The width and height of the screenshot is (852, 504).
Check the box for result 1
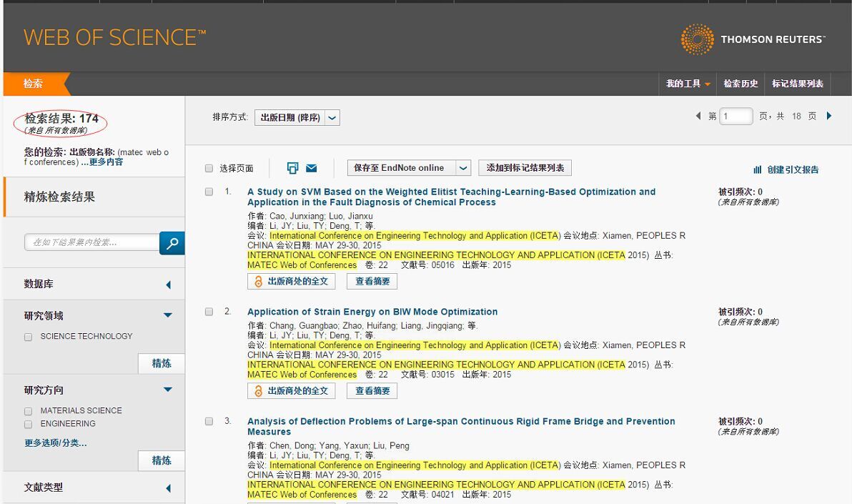(x=209, y=192)
